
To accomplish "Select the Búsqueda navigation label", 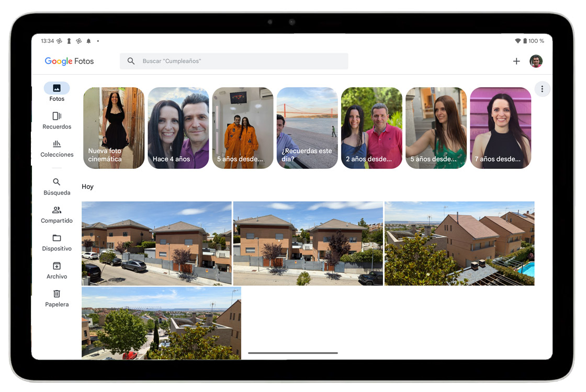I will point(57,193).
